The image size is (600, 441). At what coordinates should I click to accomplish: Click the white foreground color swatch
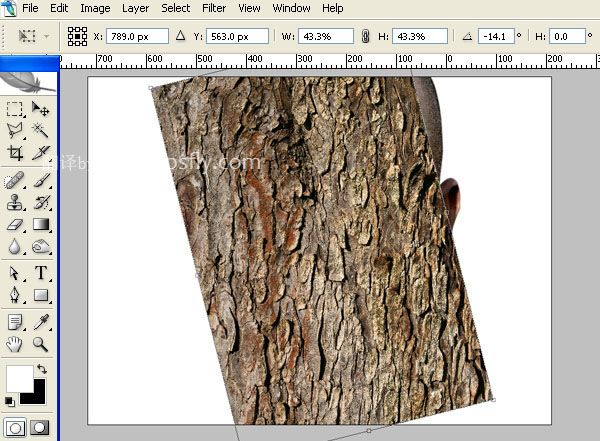click(20, 379)
